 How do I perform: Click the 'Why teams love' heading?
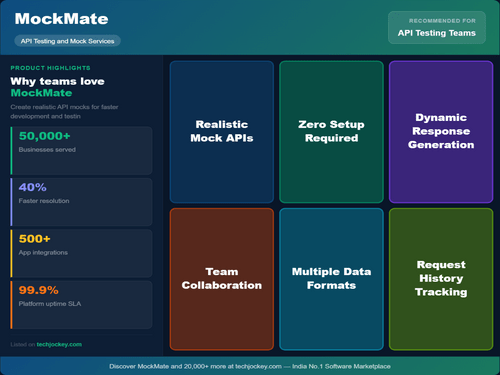[x=57, y=81]
